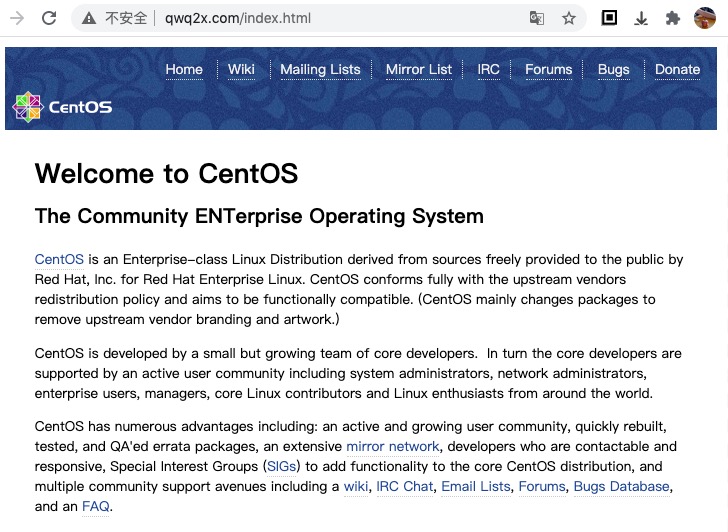
Task: Open the user profile avatar
Action: tap(704, 18)
